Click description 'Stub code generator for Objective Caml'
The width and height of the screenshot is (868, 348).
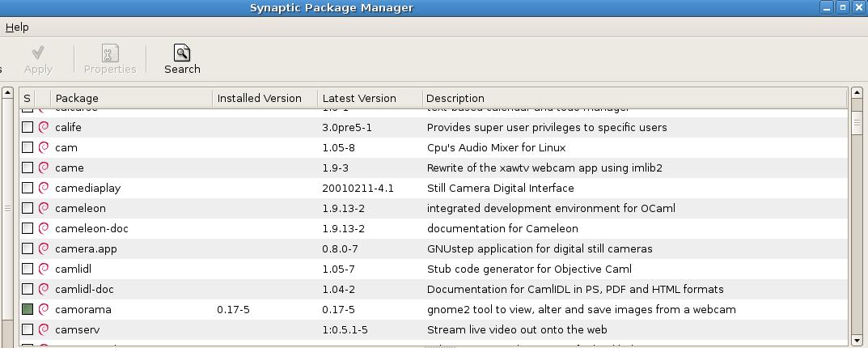[x=529, y=269]
